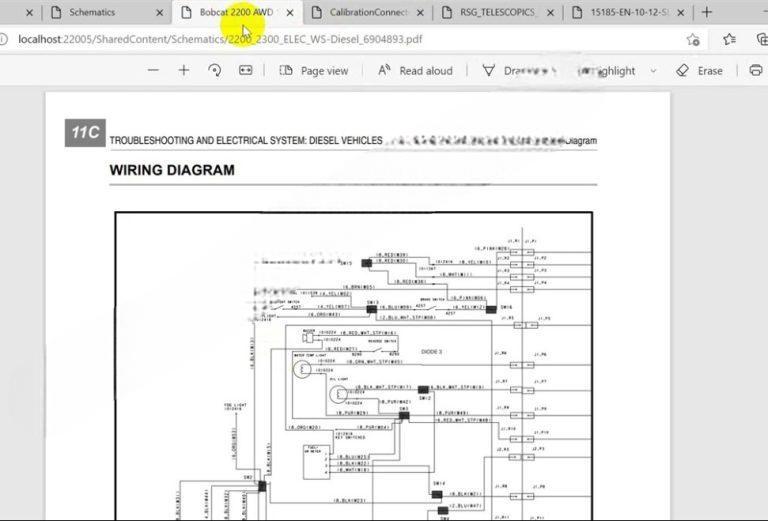Click the DIODE 3 label in diagram
The image size is (768, 521).
tap(432, 352)
